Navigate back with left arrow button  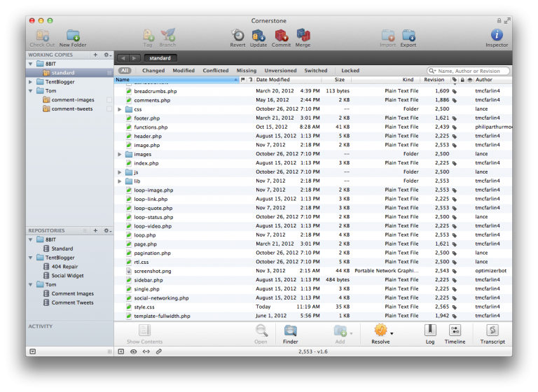click(123, 58)
